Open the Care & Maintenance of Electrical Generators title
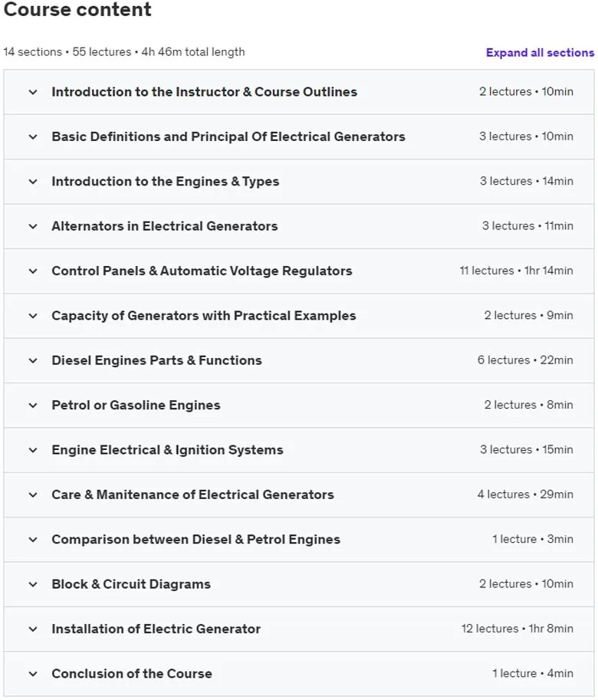The width and height of the screenshot is (598, 700). (192, 495)
